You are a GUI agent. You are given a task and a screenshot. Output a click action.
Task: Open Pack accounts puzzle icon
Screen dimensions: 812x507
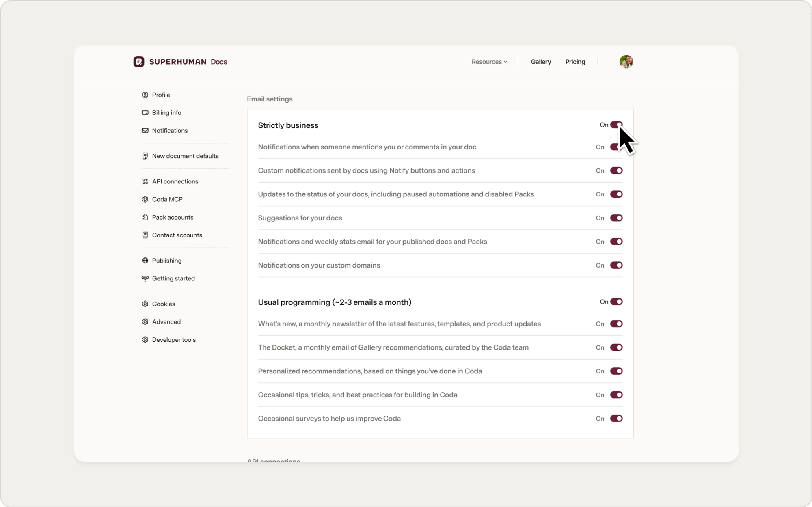pos(145,217)
